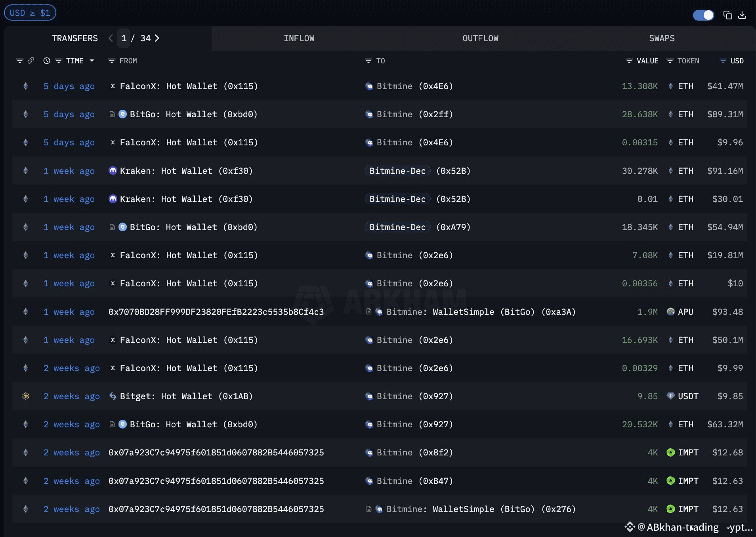This screenshot has height=537, width=756.
Task: Switch off the blue toggle at top right
Action: point(703,15)
